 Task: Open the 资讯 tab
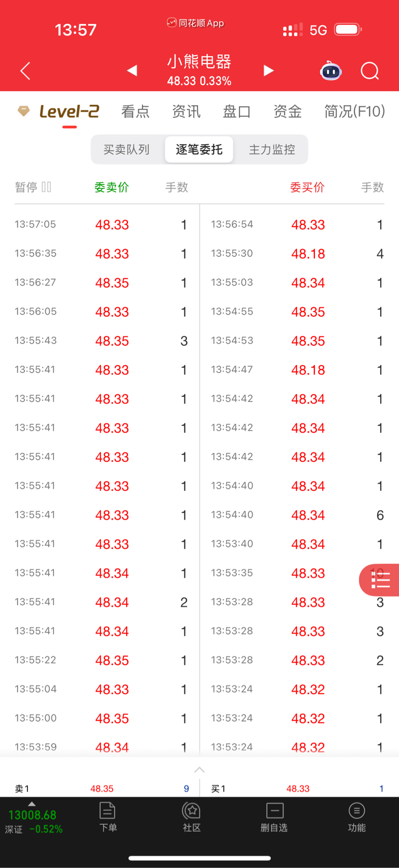point(186,111)
